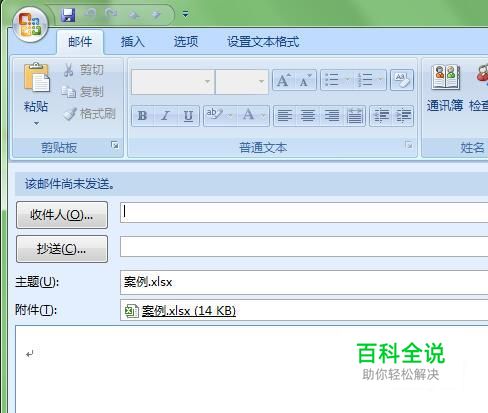The width and height of the screenshot is (488, 413).
Task: Click the Next item down arrow
Action: point(156,15)
